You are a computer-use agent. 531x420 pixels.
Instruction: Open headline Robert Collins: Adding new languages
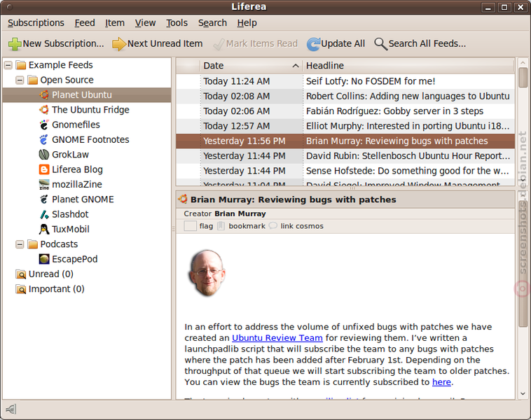tap(408, 96)
